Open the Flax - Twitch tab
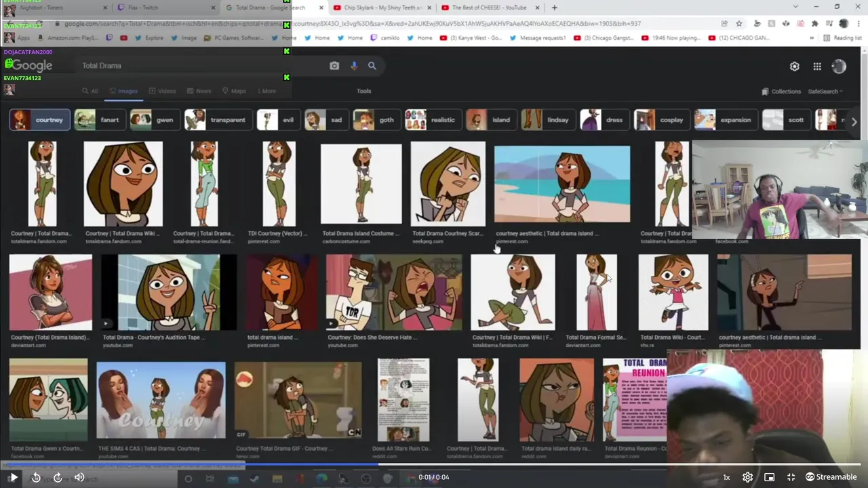The width and height of the screenshot is (868, 488). (x=167, y=7)
